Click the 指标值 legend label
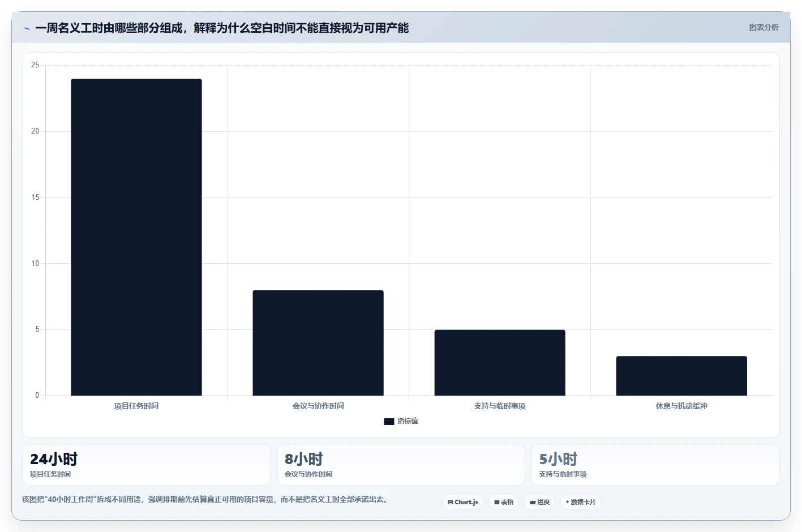The height and width of the screenshot is (532, 802). click(408, 421)
